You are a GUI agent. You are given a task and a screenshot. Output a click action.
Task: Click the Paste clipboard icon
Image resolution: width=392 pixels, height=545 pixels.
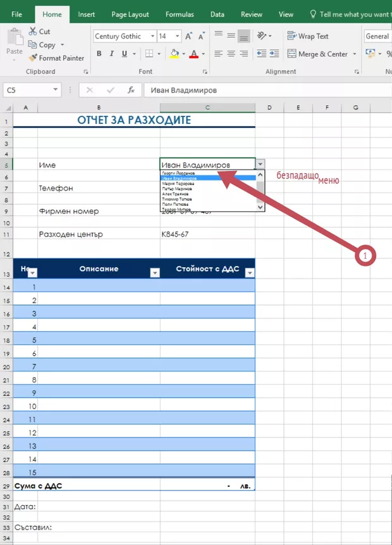15,37
